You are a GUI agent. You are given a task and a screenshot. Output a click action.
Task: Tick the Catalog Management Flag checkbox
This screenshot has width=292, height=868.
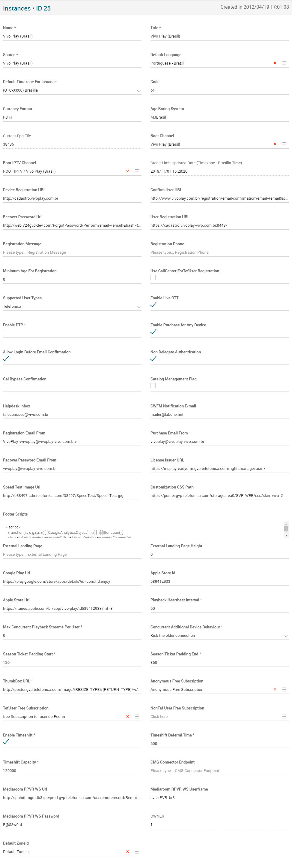pyautogui.click(x=153, y=386)
